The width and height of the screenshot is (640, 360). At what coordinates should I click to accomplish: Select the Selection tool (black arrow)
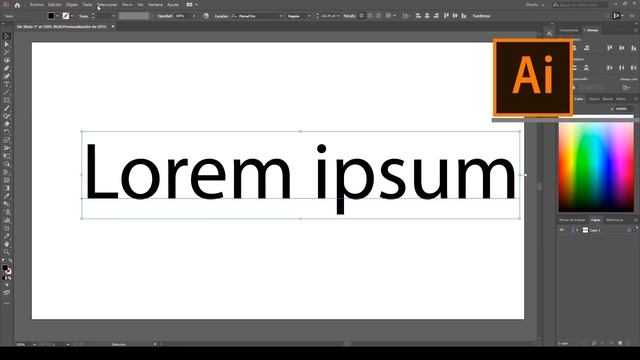(x=7, y=36)
